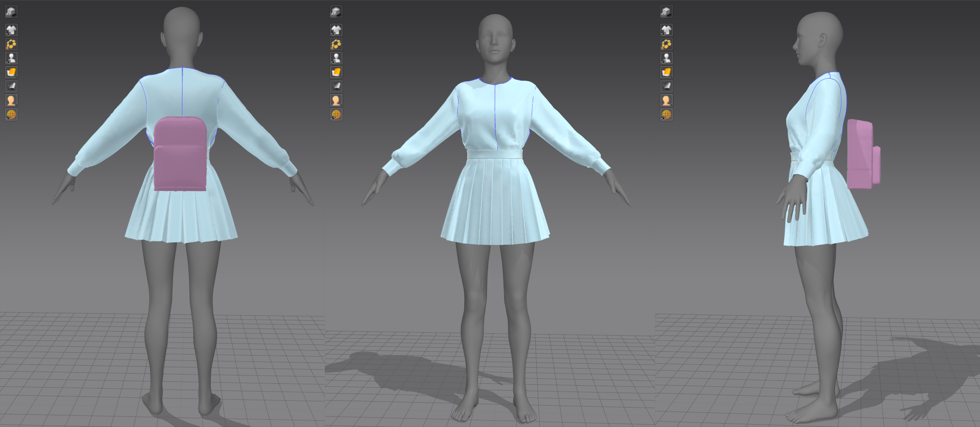The height and width of the screenshot is (427, 980).
Task: Open avatar skin render style in front-view viewport
Action: pos(336,101)
